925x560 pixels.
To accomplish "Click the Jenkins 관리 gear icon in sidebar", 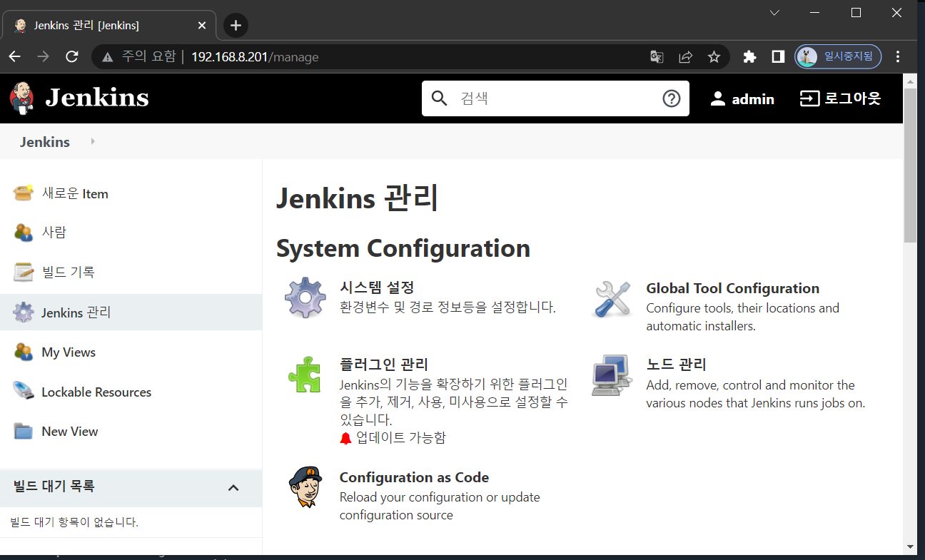I will (x=24, y=312).
